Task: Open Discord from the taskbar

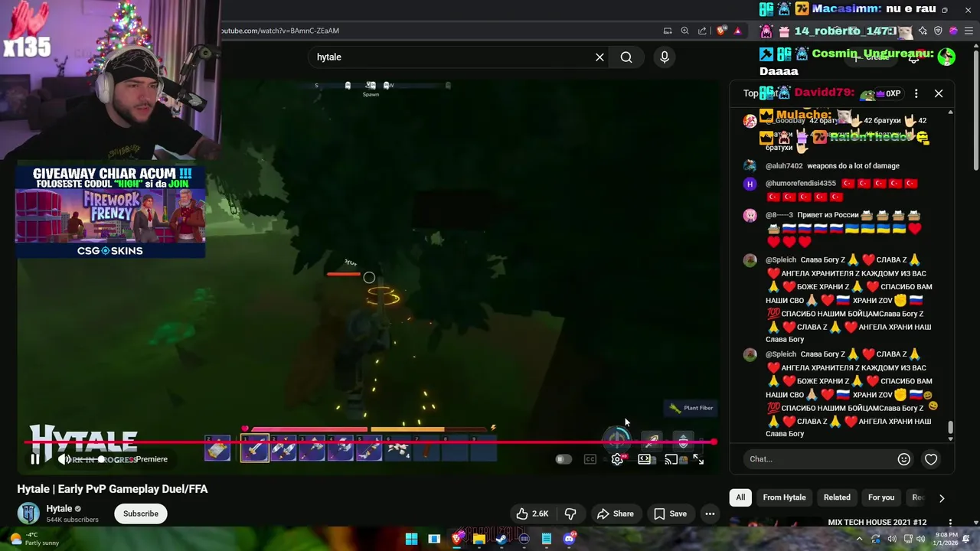Action: pos(569,539)
